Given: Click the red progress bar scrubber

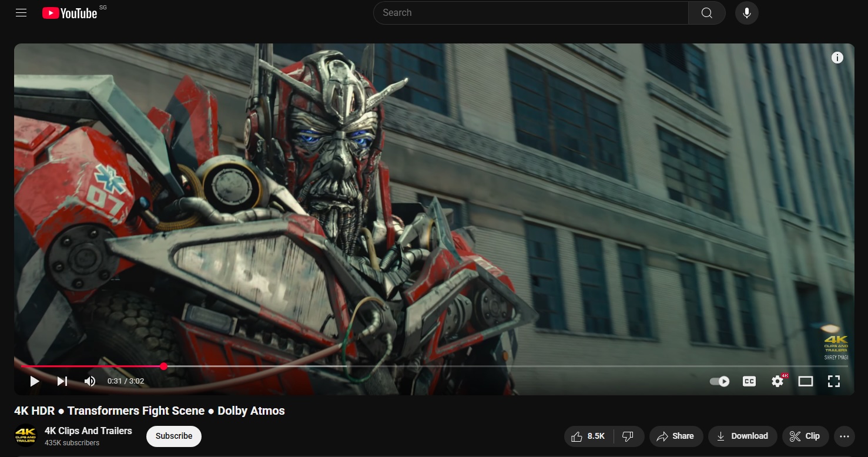Looking at the screenshot, I should [164, 367].
